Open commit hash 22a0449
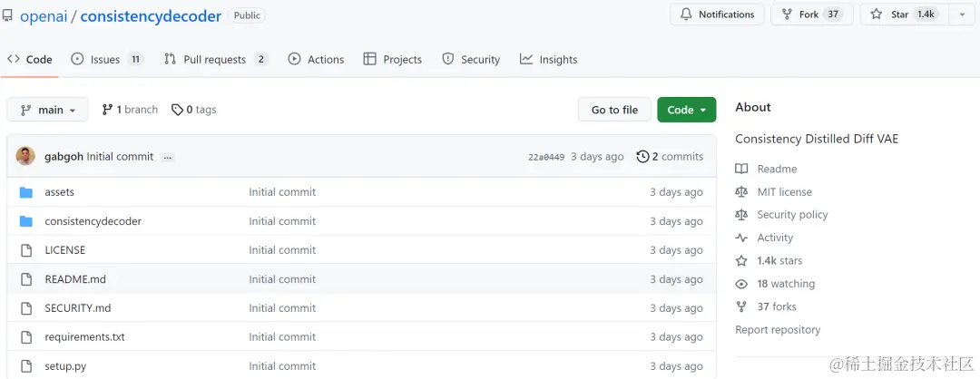This screenshot has height=379, width=980. coord(546,157)
